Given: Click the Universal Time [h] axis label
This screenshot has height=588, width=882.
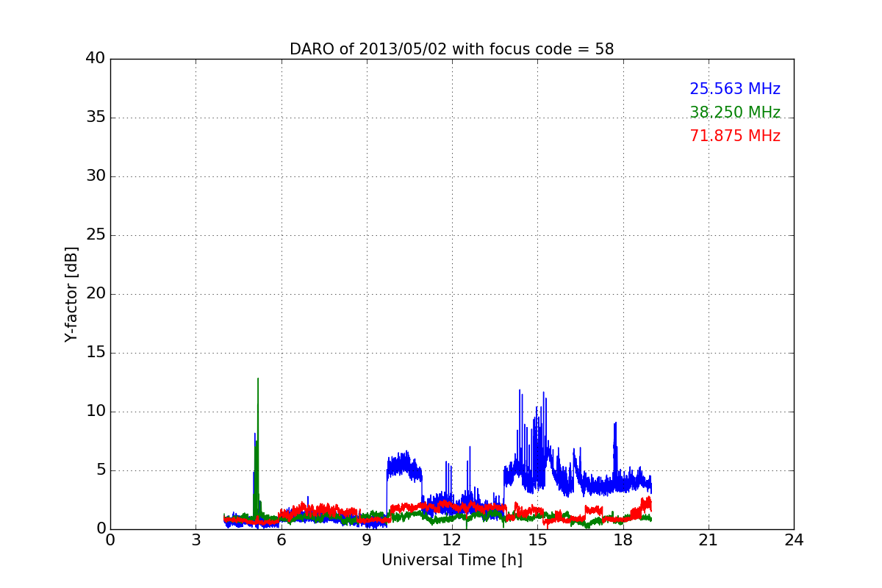Looking at the screenshot, I should click(x=452, y=560).
